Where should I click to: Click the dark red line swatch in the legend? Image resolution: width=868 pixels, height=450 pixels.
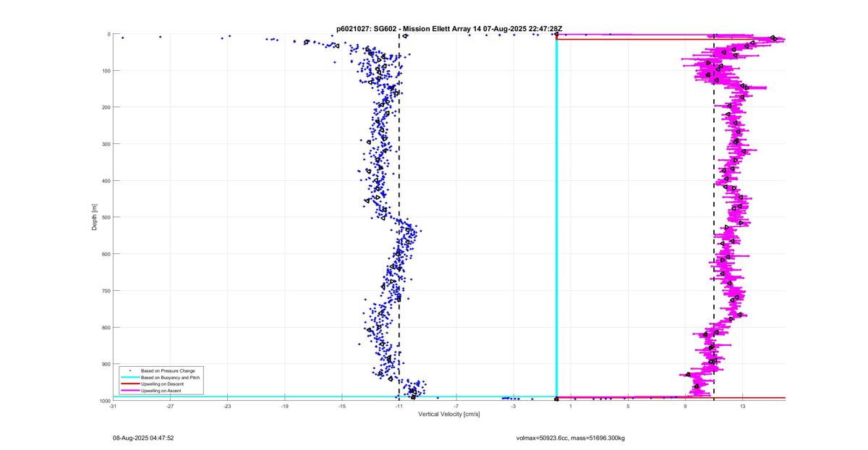[x=129, y=383]
